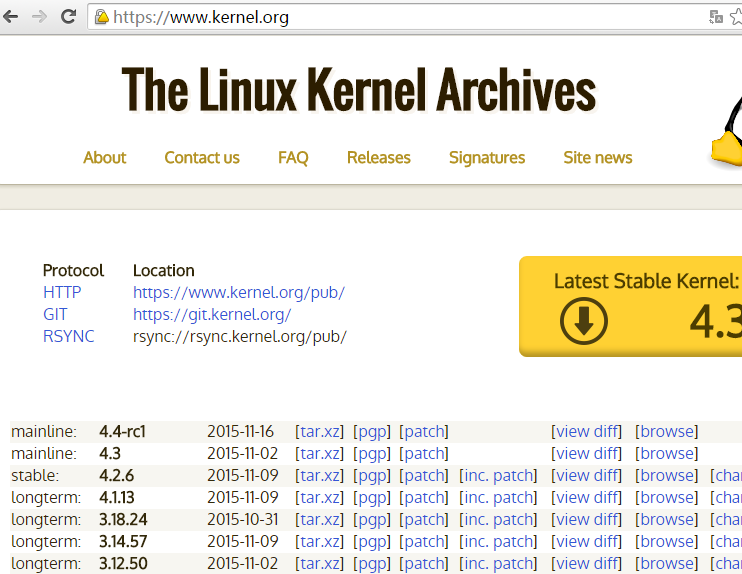Screen dimensions: 742x574
Task: Open the FAQ page
Action: click(x=293, y=158)
